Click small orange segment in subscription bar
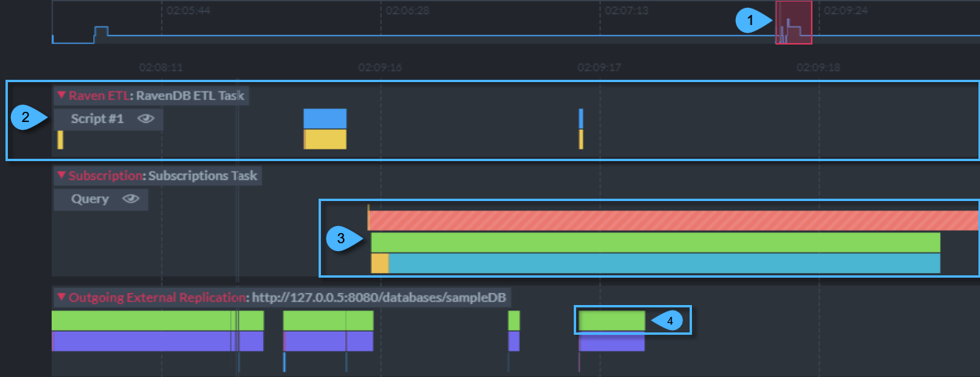 [380, 264]
